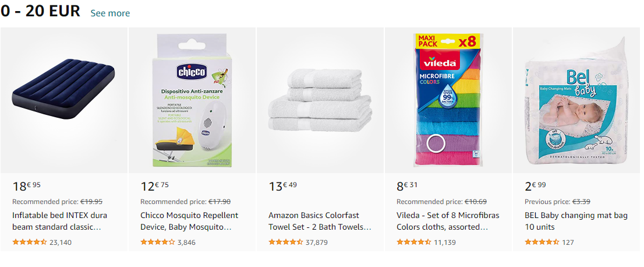This screenshot has height=267, width=644.
Task: Click the 8.31 euro price
Action: [407, 187]
